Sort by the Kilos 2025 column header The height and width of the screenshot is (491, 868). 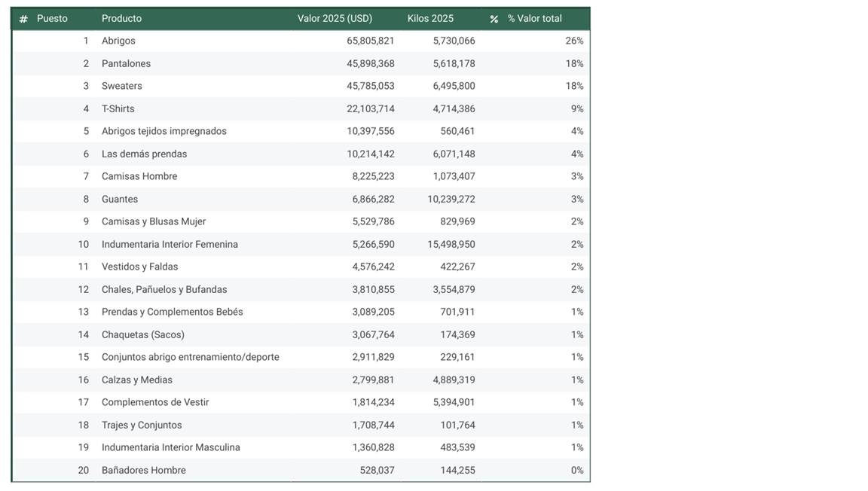click(430, 18)
